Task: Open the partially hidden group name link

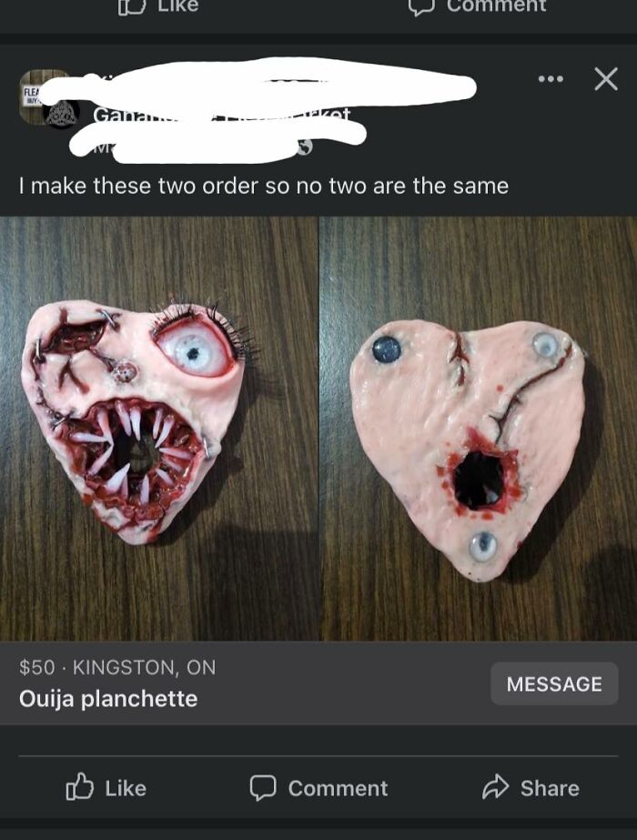Action: [x=222, y=114]
